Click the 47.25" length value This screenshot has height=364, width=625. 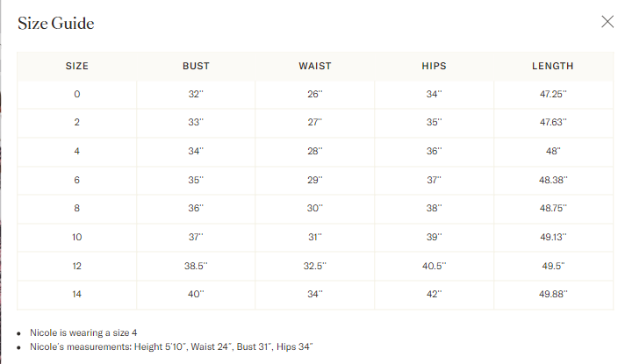click(x=553, y=94)
